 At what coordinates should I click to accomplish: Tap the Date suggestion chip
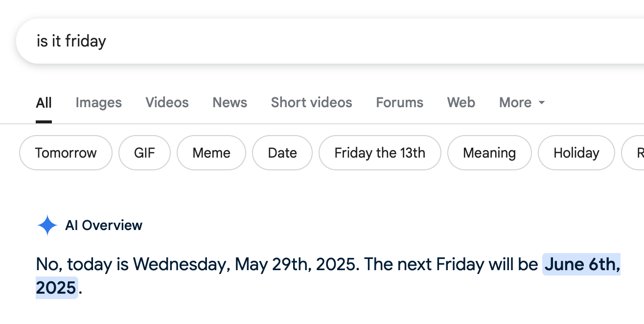[282, 153]
